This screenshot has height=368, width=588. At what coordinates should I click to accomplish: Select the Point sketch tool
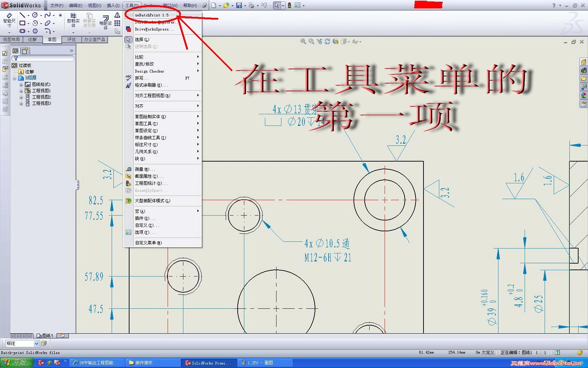[x=60, y=15]
